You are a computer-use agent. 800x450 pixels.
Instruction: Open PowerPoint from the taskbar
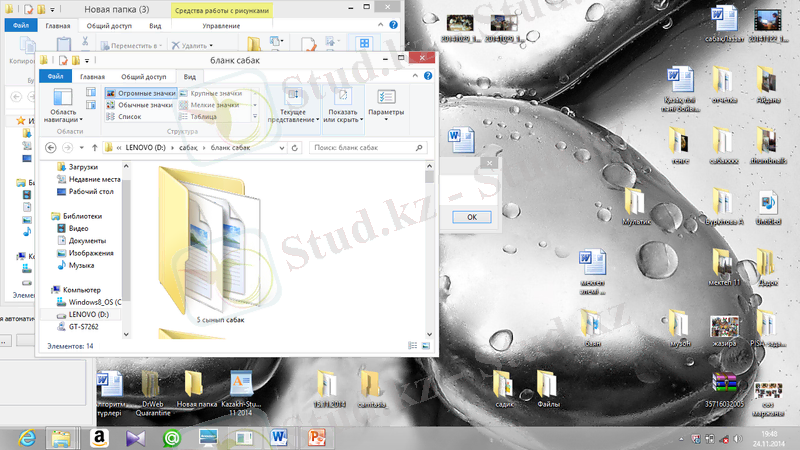pos(318,437)
